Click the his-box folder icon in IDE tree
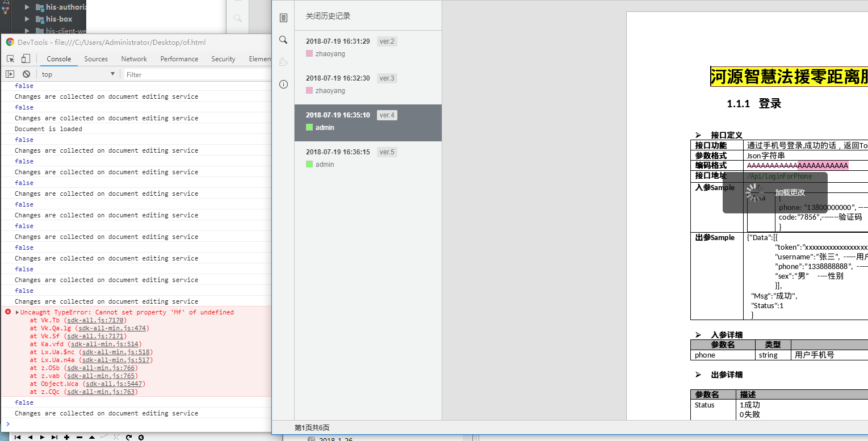The width and height of the screenshot is (868, 441). 40,19
